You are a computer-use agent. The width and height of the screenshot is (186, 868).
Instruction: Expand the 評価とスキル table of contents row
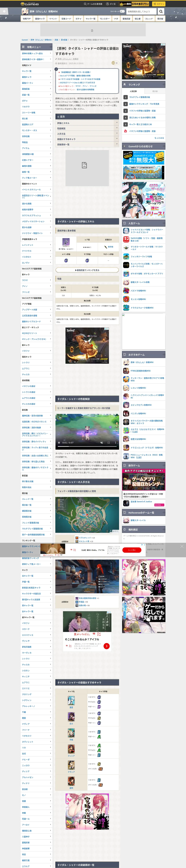coord(87,123)
